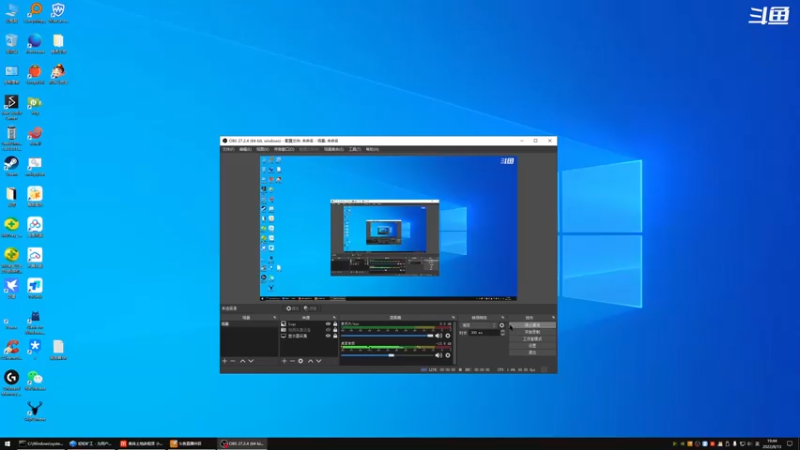800x450 pixels.
Task: Add a new scene with the plus button
Action: point(224,361)
